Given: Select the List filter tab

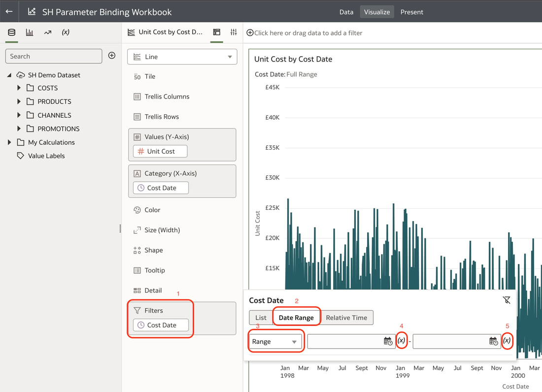Looking at the screenshot, I should pyautogui.click(x=261, y=318).
